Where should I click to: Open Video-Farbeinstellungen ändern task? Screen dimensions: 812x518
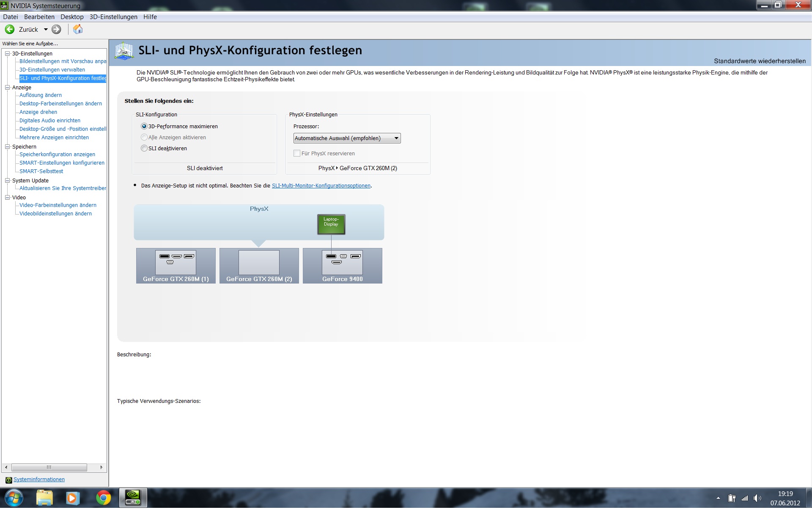tap(58, 205)
